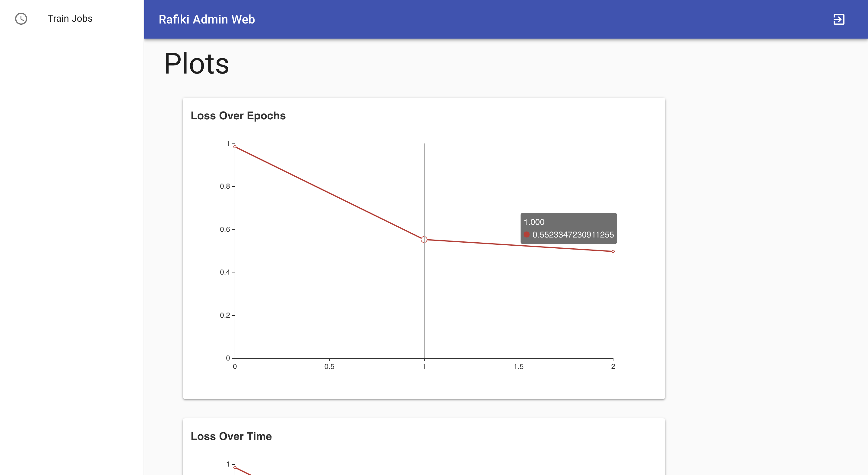This screenshot has width=868, height=475.
Task: Click the tooltip showing value 0.5523347230911255
Action: tap(573, 235)
